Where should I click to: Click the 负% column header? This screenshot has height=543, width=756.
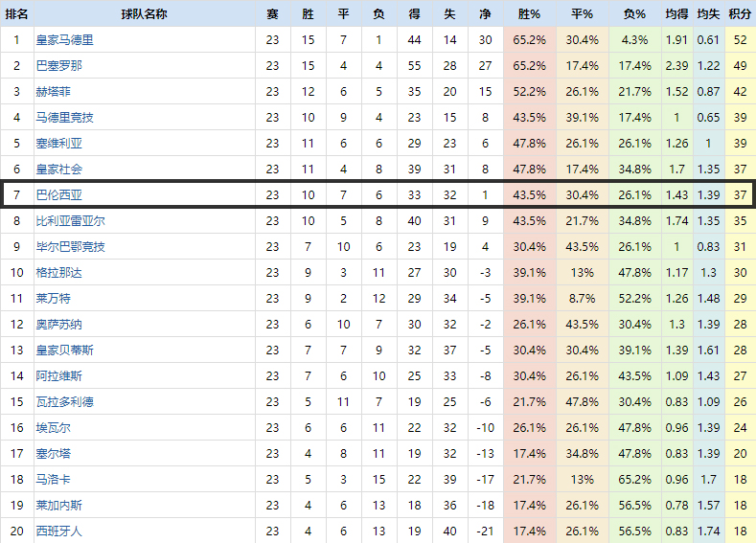pyautogui.click(x=634, y=14)
